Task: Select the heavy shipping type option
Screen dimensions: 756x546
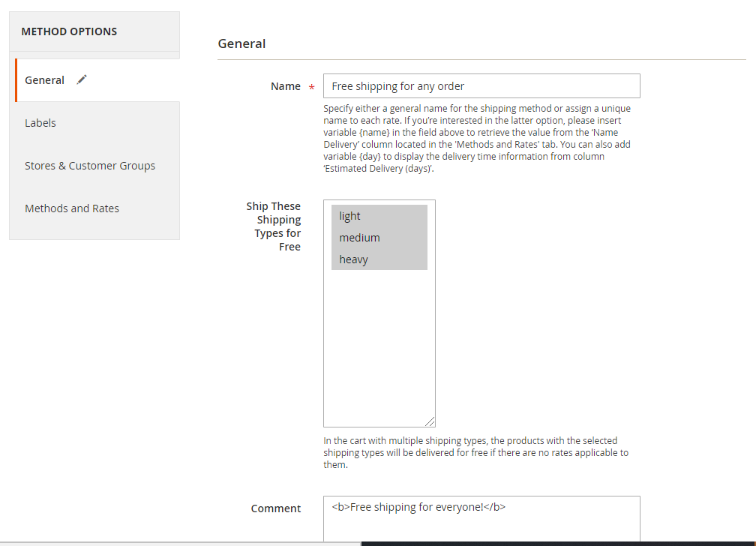Action: coord(379,259)
